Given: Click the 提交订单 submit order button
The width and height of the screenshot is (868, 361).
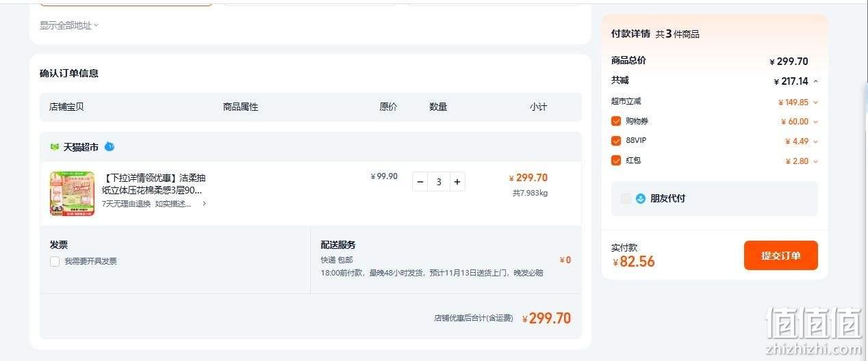Looking at the screenshot, I should coord(781,256).
